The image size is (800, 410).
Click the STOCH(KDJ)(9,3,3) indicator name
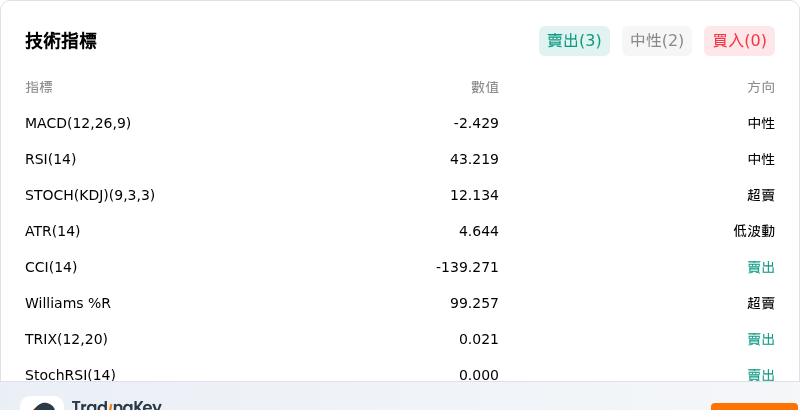pos(90,195)
